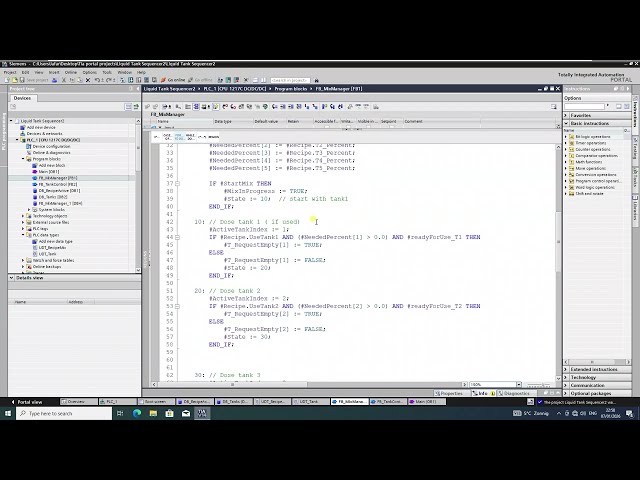Expand the Technology objects folder
Viewport: 640px width, 480px height.
[23, 216]
